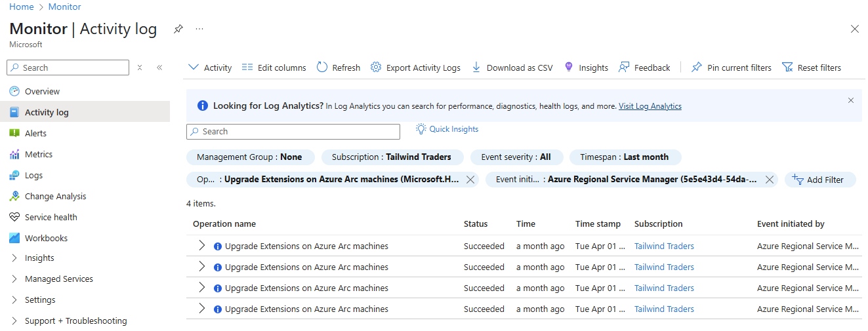Viewport: 868px width, 331px height.
Task: Expand the fourth Upgrade Extensions row
Action: coord(201,309)
